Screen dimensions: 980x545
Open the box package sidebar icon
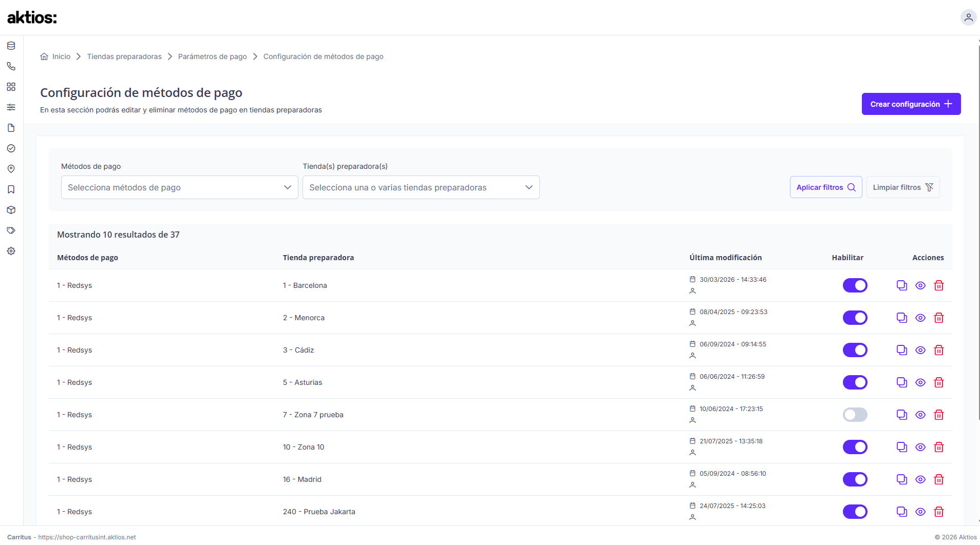coord(11,210)
